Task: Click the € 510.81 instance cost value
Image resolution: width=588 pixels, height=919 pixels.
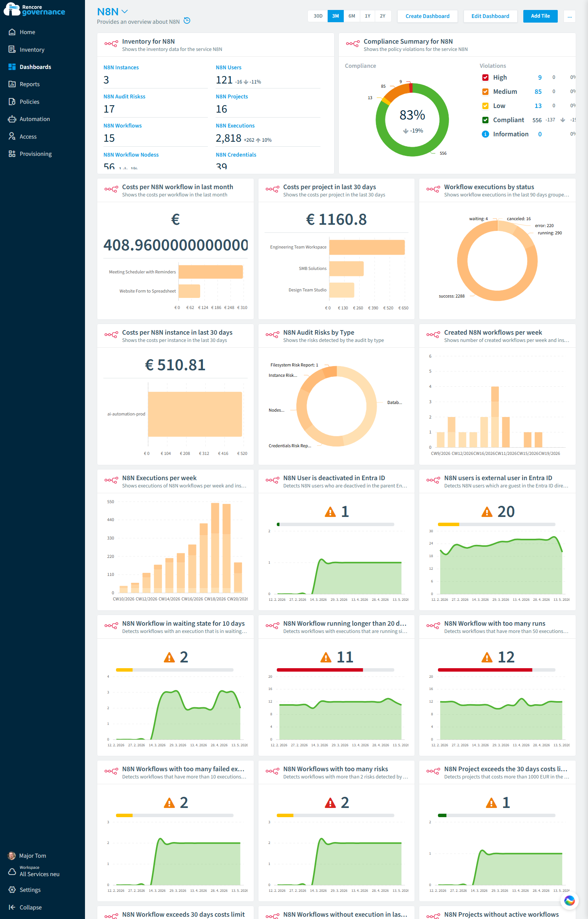Action: [175, 365]
